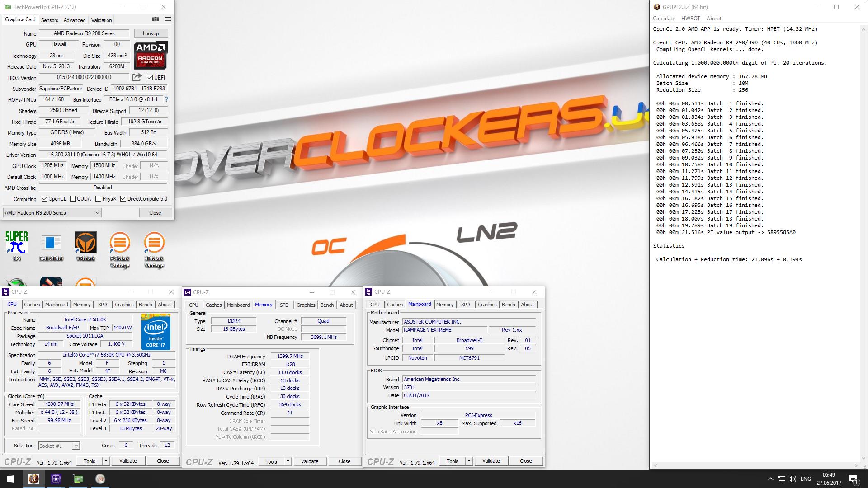Click the Close button in GPU-Z
This screenshot has height=488, width=868.
point(155,212)
